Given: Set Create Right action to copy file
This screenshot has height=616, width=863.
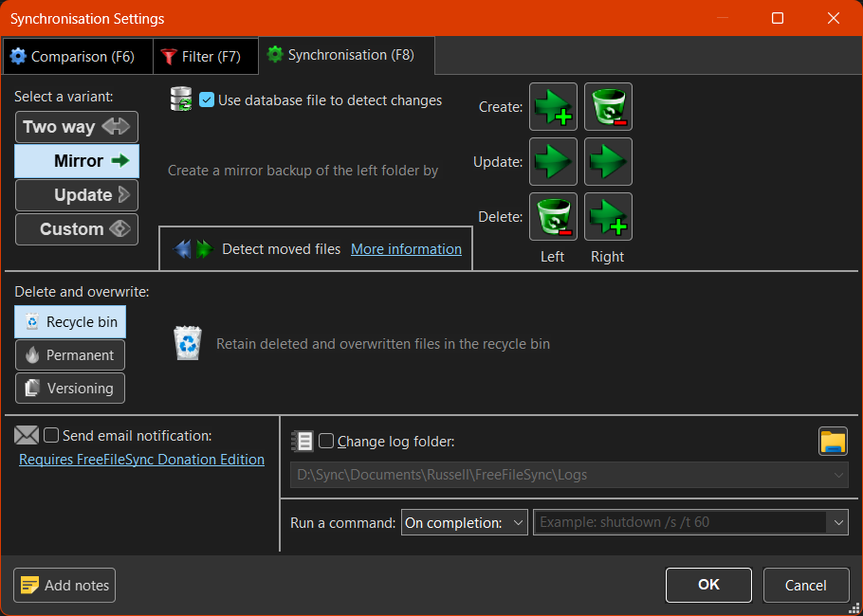Looking at the screenshot, I should click(608, 106).
